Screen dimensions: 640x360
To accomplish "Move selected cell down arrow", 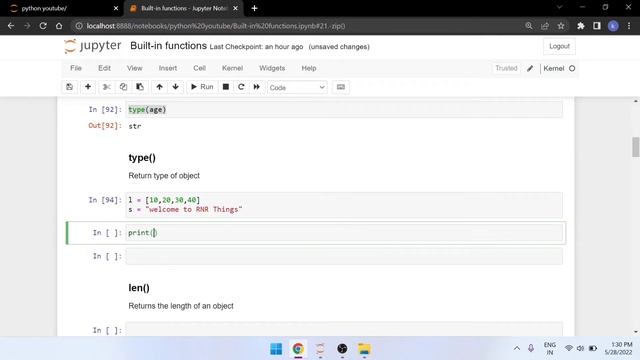I will pyautogui.click(x=176, y=87).
